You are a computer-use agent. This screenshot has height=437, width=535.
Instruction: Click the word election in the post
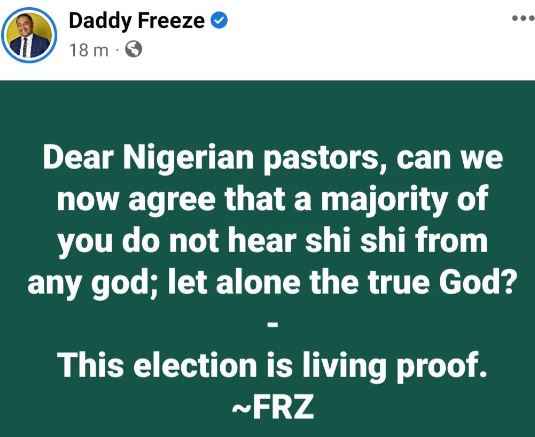195,365
